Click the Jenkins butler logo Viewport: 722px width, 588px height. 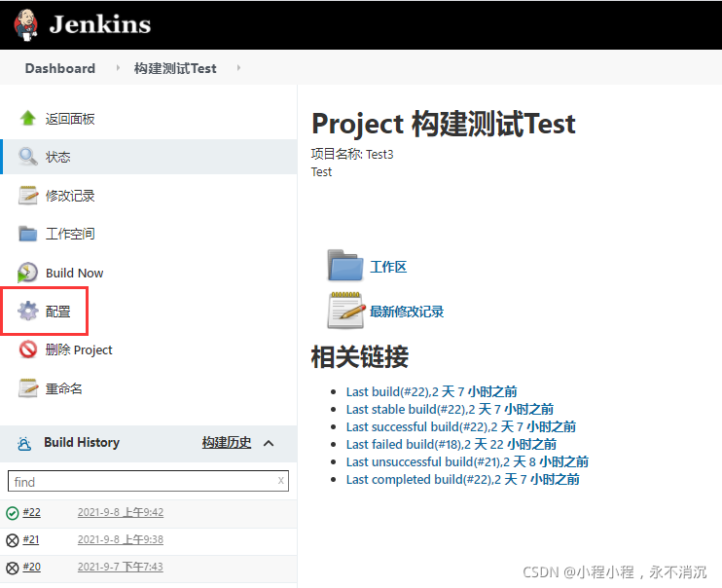tap(25, 24)
